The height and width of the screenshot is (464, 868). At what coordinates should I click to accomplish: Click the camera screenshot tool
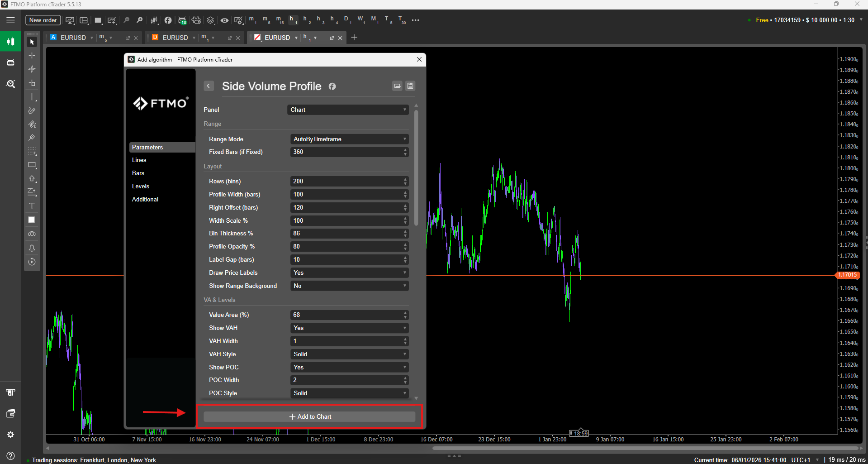(x=32, y=234)
